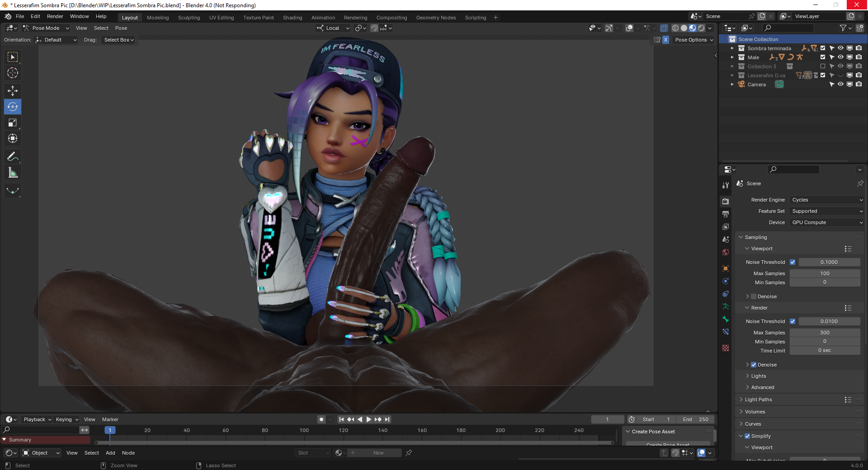Select the Select Box tool in toolbar
This screenshot has width=868, height=470.
pyautogui.click(x=13, y=57)
